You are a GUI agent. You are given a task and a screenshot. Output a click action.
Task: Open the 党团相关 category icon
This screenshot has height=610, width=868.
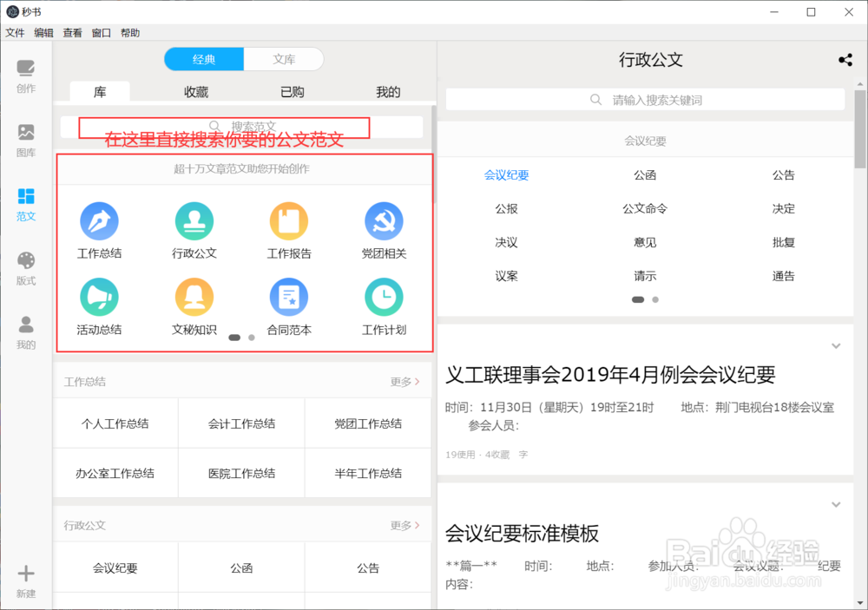384,221
